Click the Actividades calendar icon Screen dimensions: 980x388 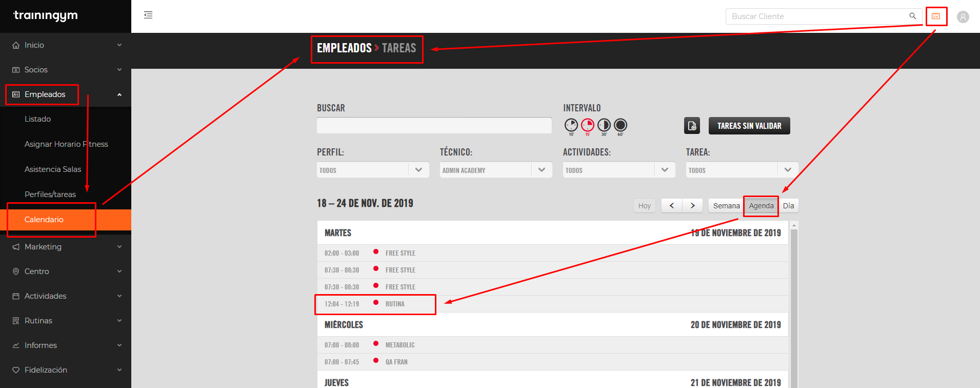pyautogui.click(x=16, y=296)
